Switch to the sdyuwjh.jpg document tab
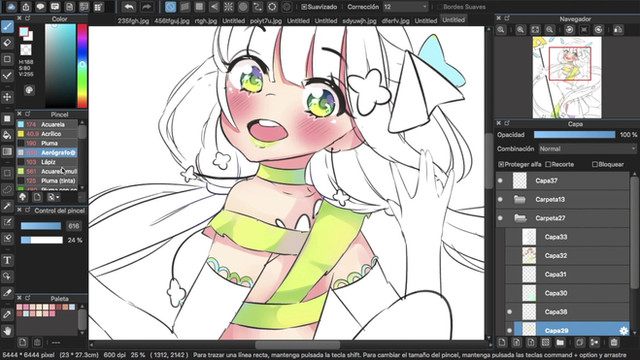 [359, 20]
